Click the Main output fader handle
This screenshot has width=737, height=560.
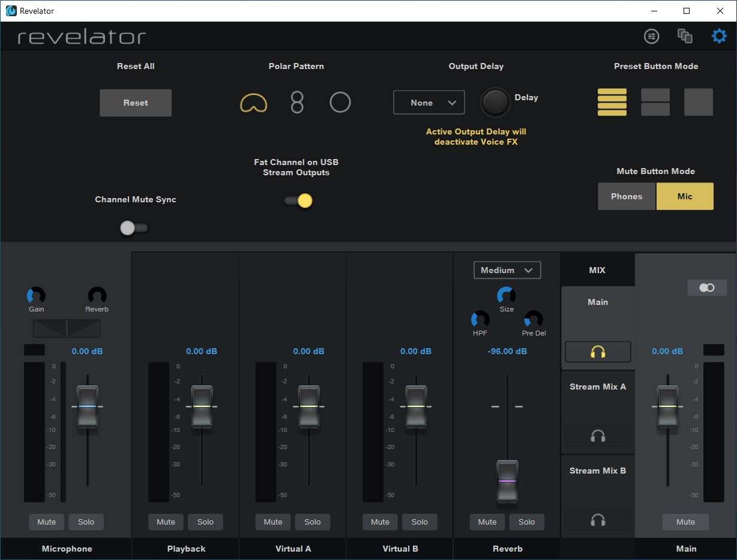point(667,406)
